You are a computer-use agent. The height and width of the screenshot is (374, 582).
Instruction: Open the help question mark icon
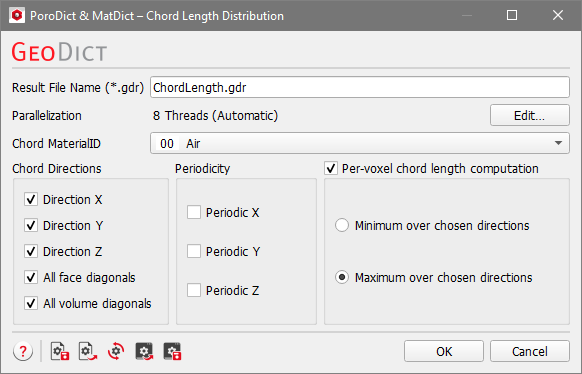coord(23,351)
